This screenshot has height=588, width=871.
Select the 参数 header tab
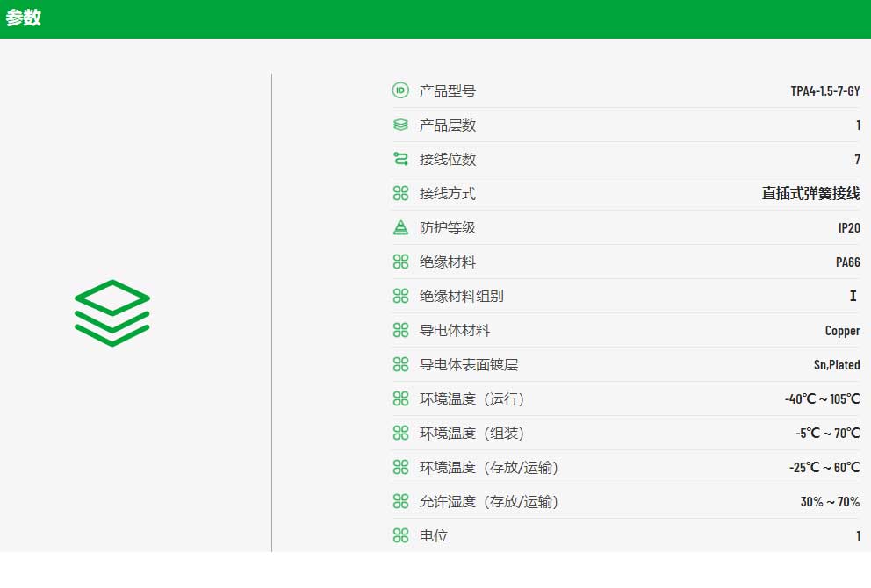tap(24, 18)
